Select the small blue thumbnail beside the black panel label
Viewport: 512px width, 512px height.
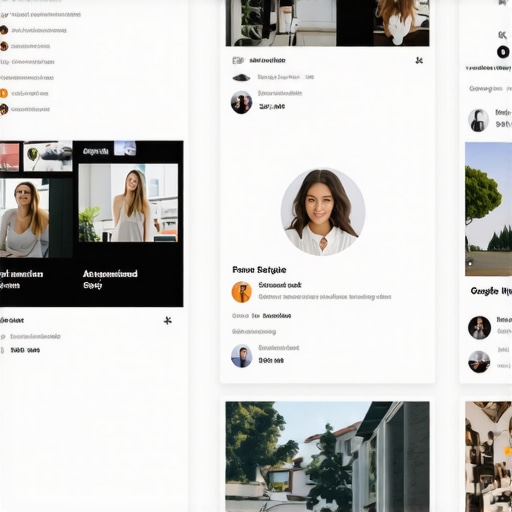click(125, 148)
